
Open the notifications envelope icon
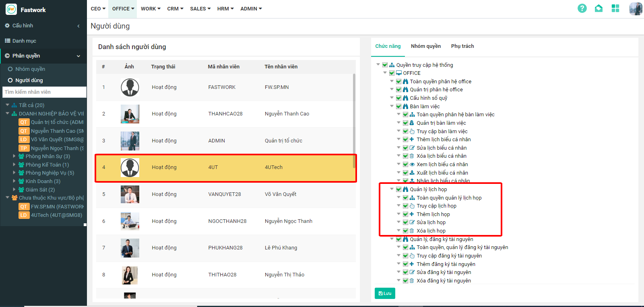[x=599, y=8]
